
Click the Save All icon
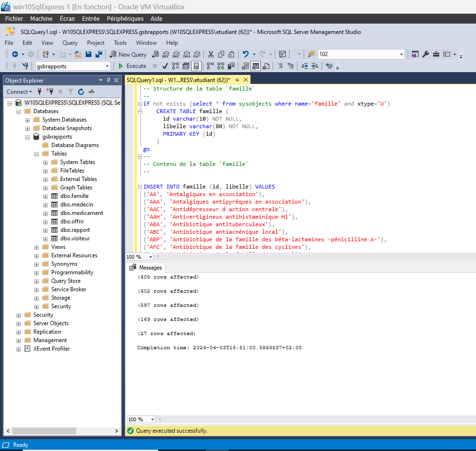point(98,54)
